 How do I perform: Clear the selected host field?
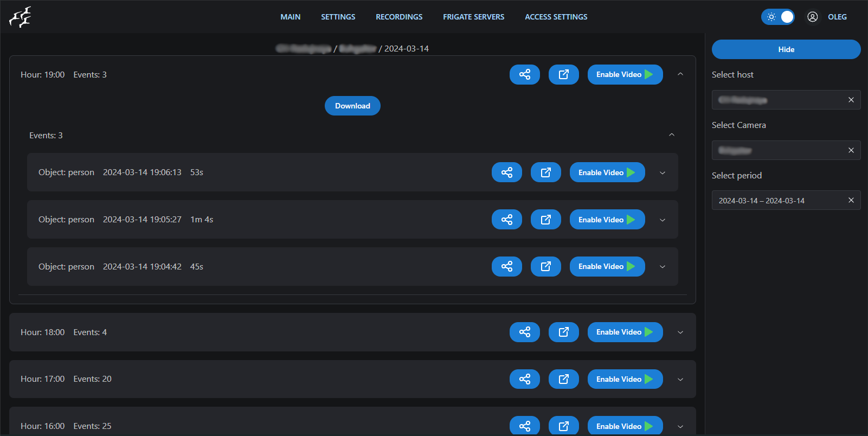[851, 100]
